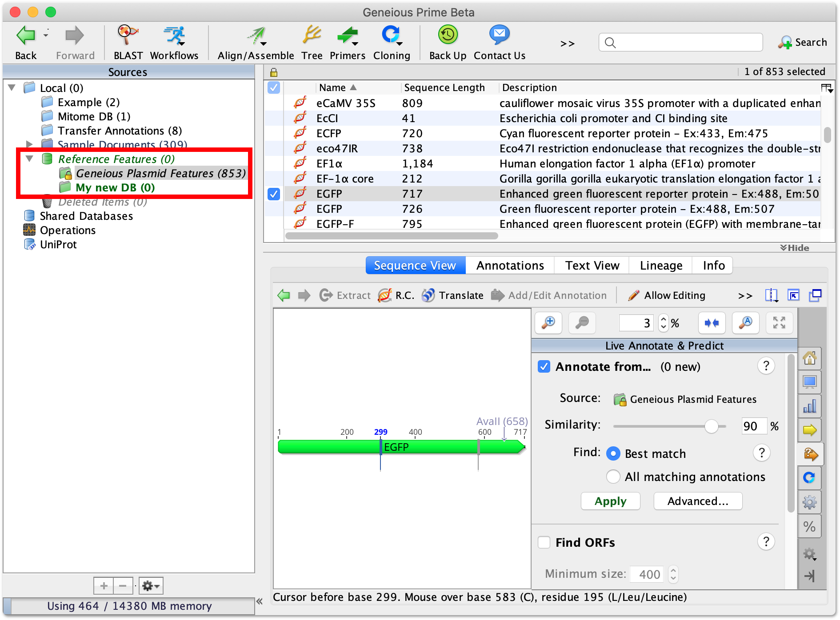Uncheck the EGFP 717 row checkbox

point(274,194)
